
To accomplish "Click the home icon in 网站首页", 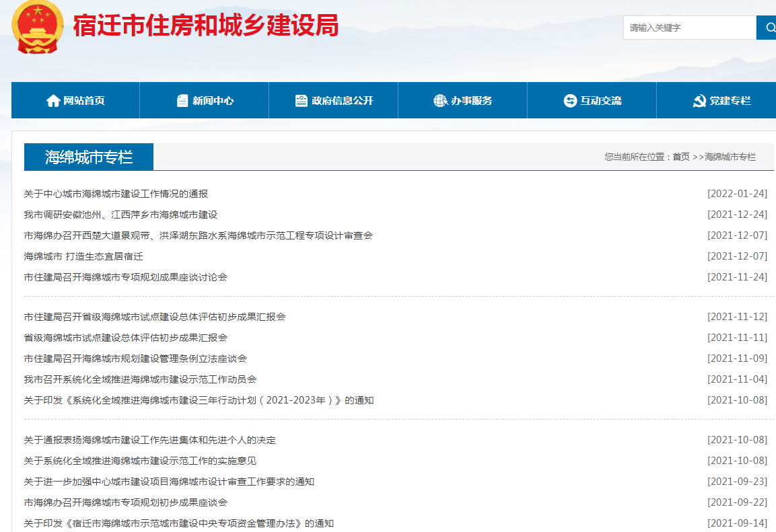I will coord(53,101).
